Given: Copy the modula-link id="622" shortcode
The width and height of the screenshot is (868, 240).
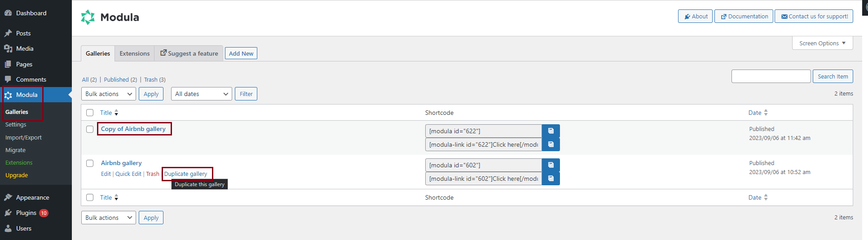Looking at the screenshot, I should 551,144.
